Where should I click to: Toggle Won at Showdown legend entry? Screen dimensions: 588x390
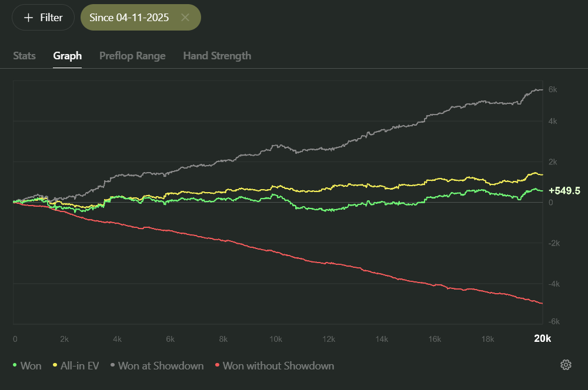coord(156,366)
